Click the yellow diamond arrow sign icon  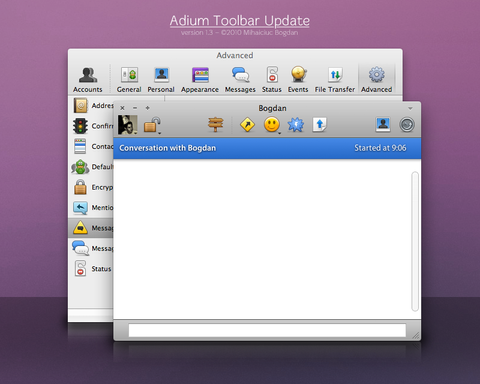(x=247, y=125)
